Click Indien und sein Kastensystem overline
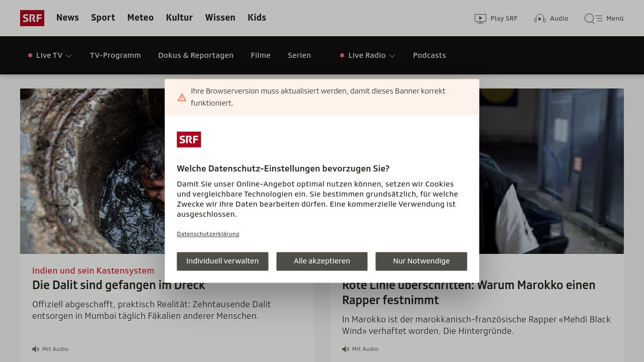The height and width of the screenshot is (362, 644). [x=93, y=270]
